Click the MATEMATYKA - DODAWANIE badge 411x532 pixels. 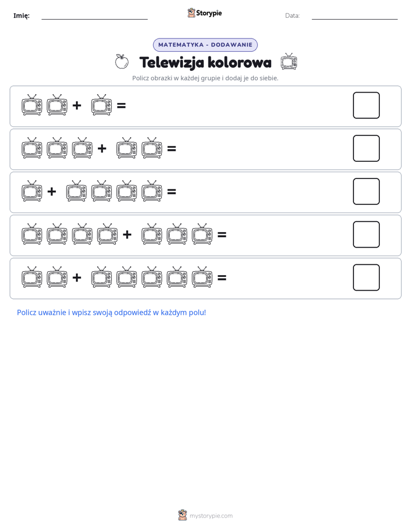click(x=205, y=45)
